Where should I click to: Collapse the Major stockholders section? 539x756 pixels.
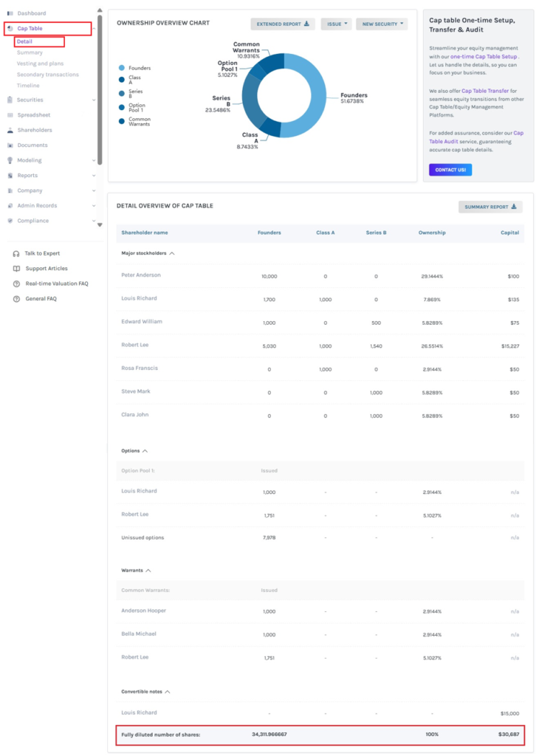click(172, 254)
